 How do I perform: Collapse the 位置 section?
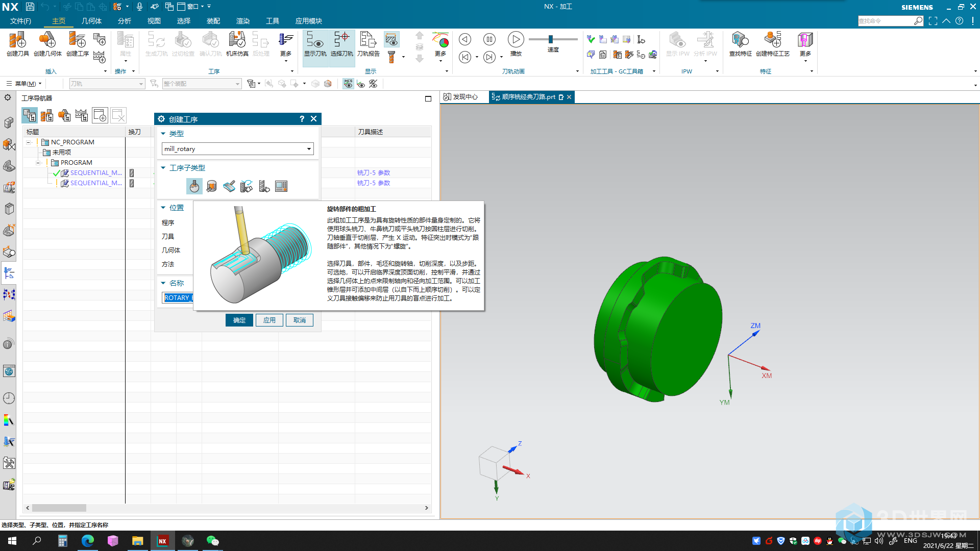163,208
